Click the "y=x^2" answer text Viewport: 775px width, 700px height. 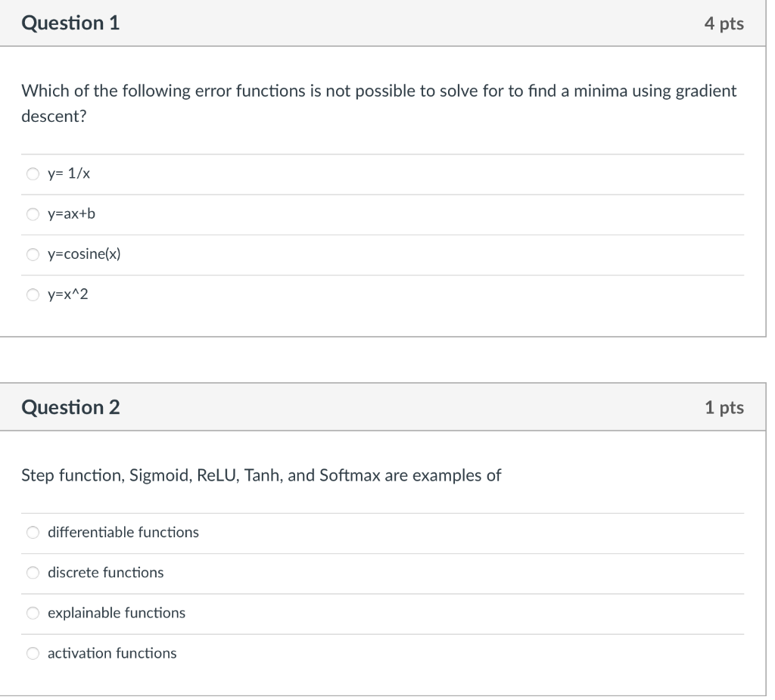click(x=68, y=294)
